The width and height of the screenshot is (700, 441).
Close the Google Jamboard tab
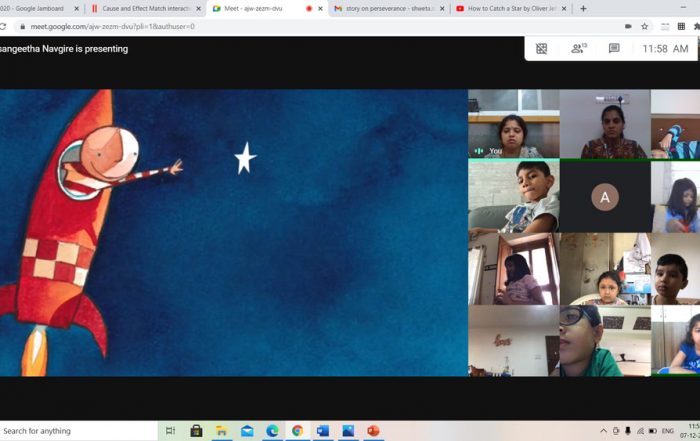click(x=76, y=8)
